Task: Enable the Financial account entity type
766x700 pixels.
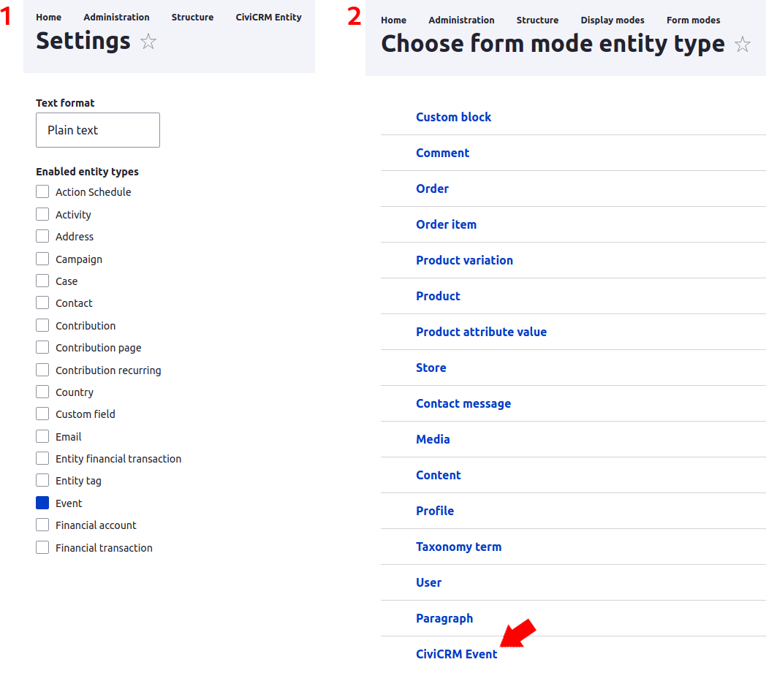Action: pyautogui.click(x=42, y=525)
